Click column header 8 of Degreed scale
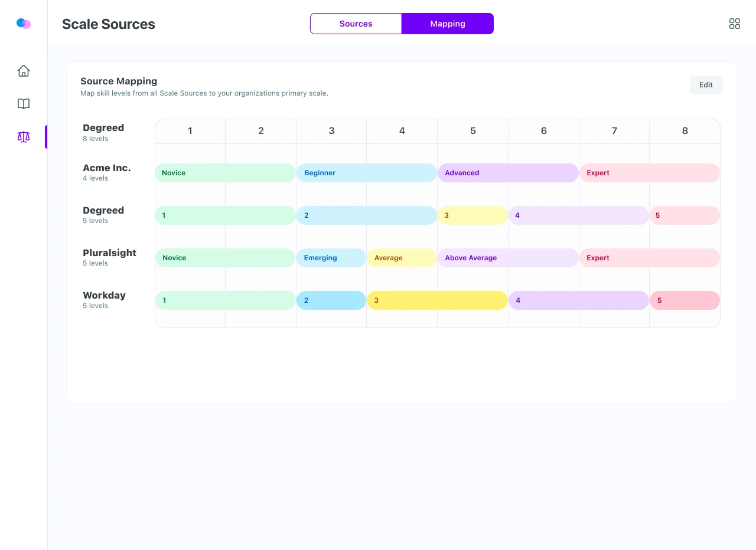 coord(685,131)
